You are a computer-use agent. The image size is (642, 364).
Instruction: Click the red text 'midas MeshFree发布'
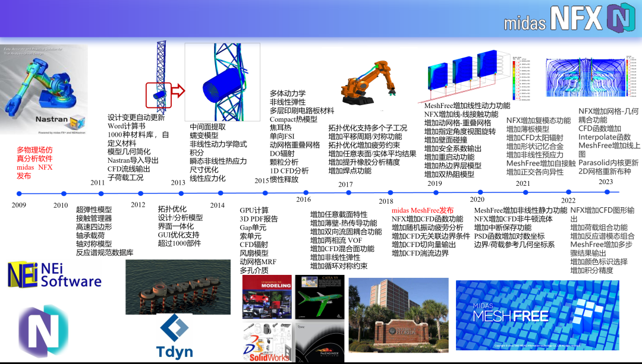pos(423,211)
